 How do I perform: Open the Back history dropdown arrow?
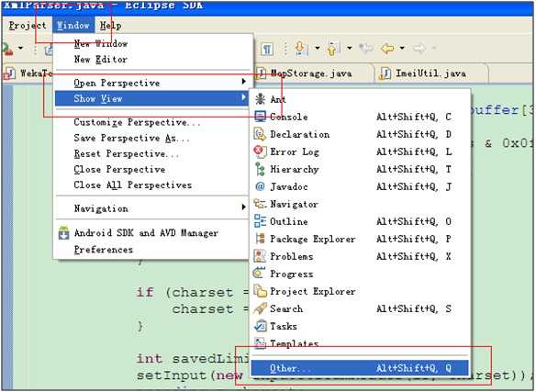click(402, 49)
